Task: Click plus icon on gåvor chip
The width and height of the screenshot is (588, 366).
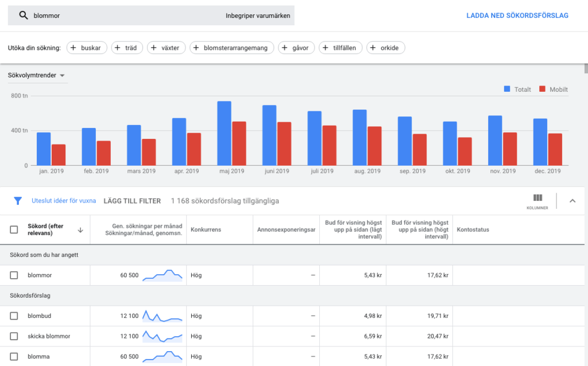Action: coord(285,48)
